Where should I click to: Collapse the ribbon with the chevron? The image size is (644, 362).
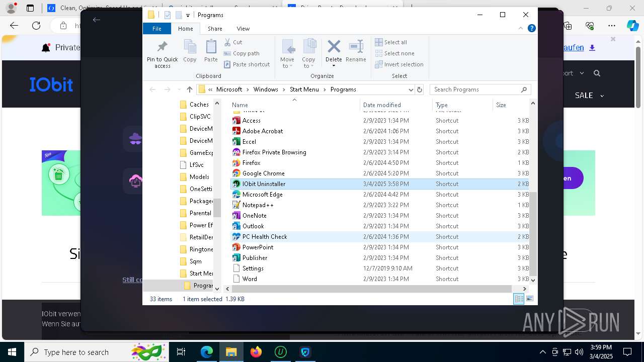pos(521,29)
